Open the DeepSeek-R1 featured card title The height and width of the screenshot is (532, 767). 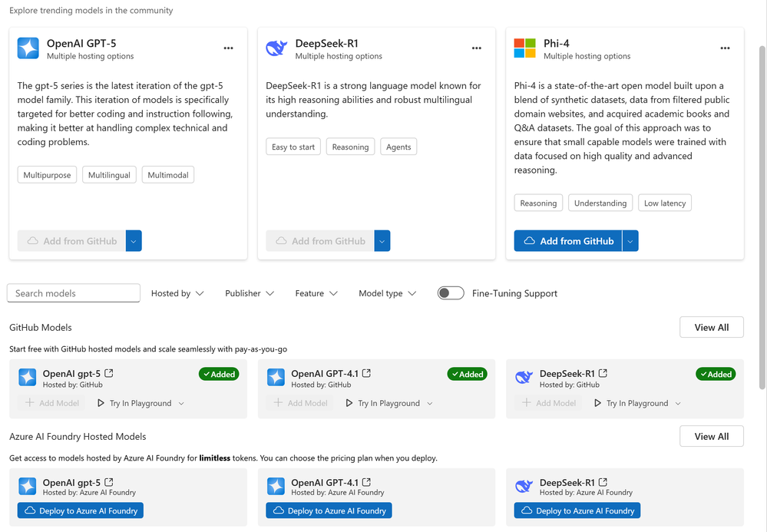tap(327, 43)
